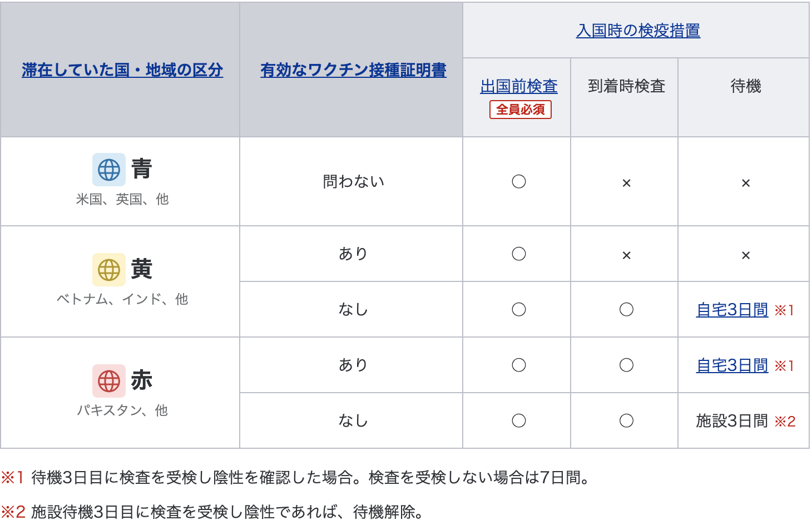This screenshot has width=812, height=525.
Task: Click the yellow globe icon
Action: pos(109,270)
